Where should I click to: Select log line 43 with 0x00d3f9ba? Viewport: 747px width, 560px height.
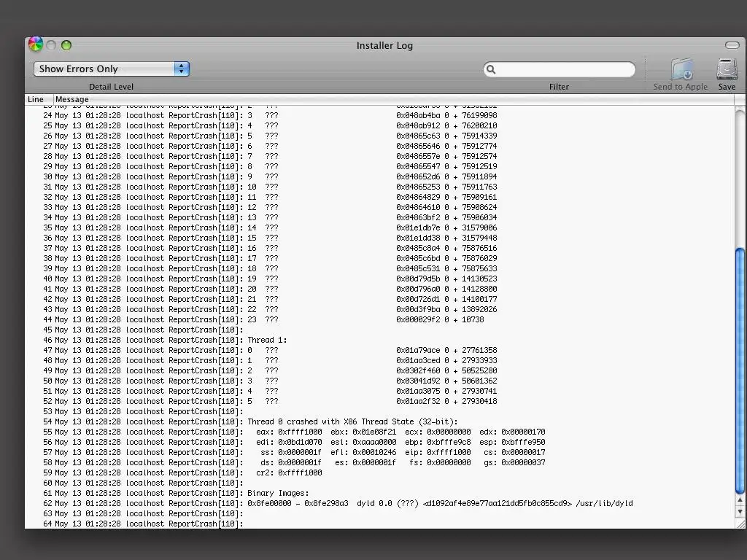pos(379,309)
